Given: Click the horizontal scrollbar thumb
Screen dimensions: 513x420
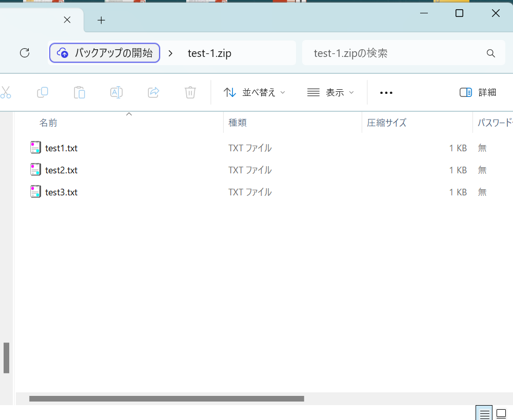Looking at the screenshot, I should click(x=167, y=399).
